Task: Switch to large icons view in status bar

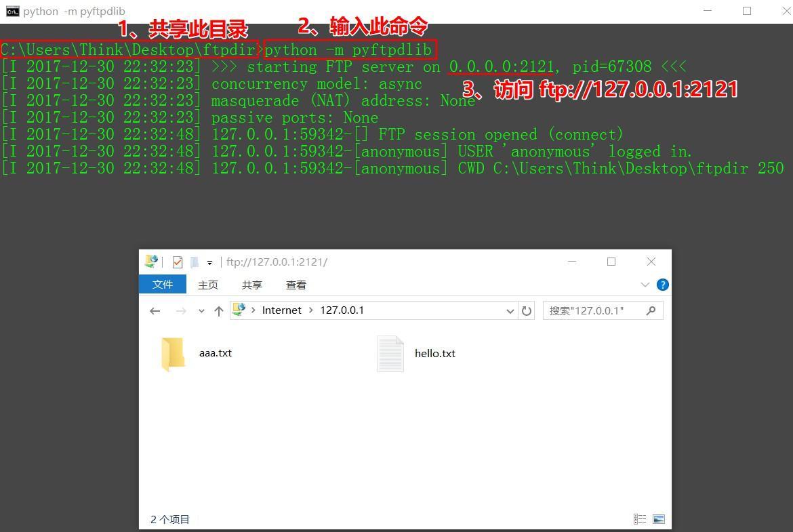Action: 659,519
